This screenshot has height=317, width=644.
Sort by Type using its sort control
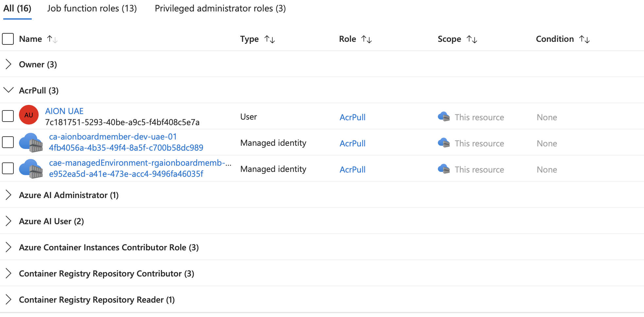[x=270, y=39]
